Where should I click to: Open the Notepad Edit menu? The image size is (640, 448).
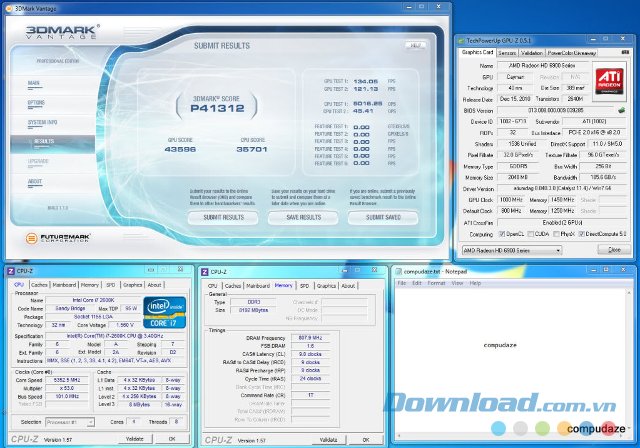pyautogui.click(x=417, y=283)
